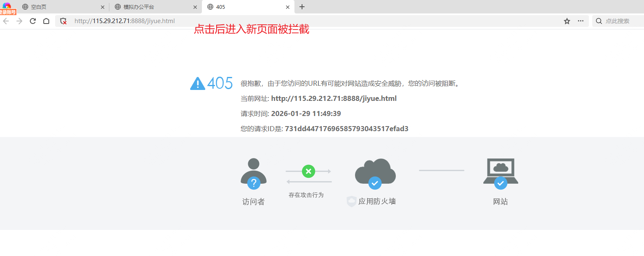Close the 空白页 tab
This screenshot has width=644, height=256.
(x=102, y=7)
